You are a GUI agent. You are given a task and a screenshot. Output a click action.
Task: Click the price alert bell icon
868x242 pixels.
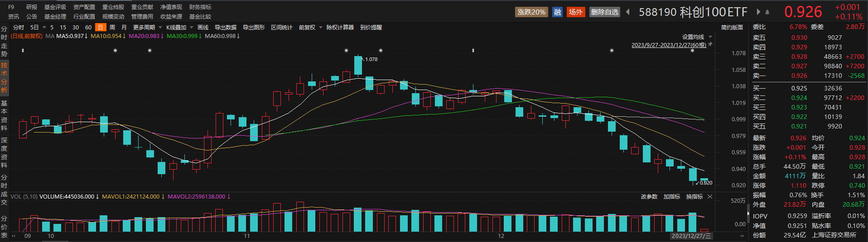[x=767, y=12]
